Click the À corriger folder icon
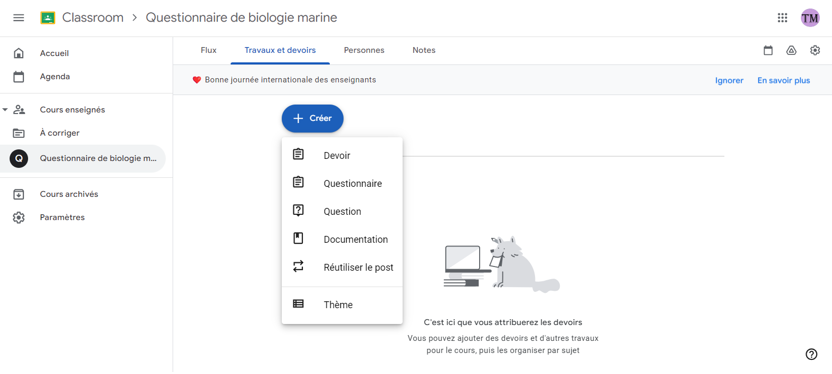 [x=19, y=133]
